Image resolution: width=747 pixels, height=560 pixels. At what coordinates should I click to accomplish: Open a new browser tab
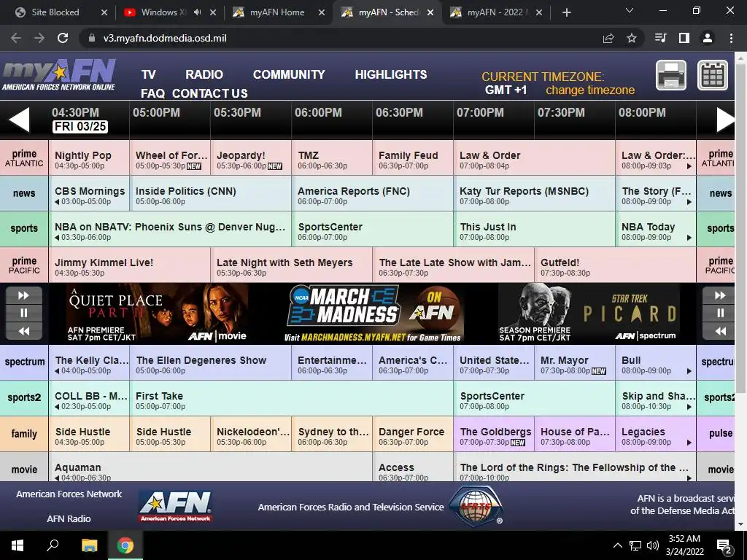click(566, 13)
